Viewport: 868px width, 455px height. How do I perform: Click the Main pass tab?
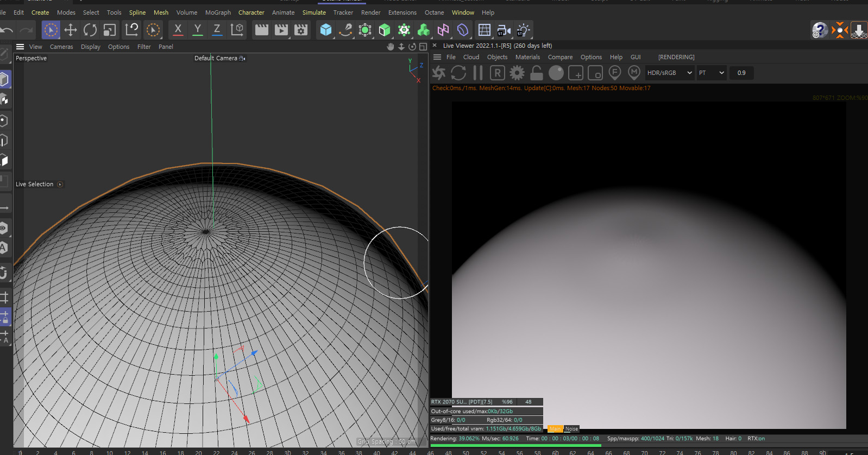[555, 429]
